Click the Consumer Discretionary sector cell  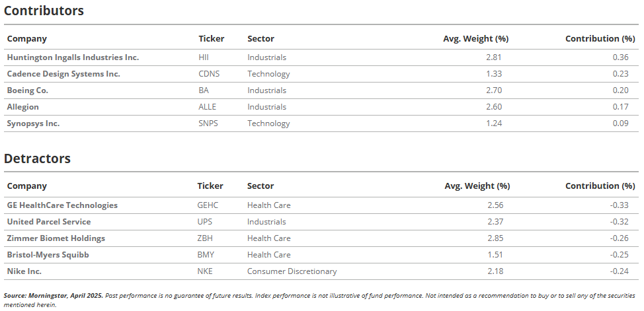coord(292,271)
